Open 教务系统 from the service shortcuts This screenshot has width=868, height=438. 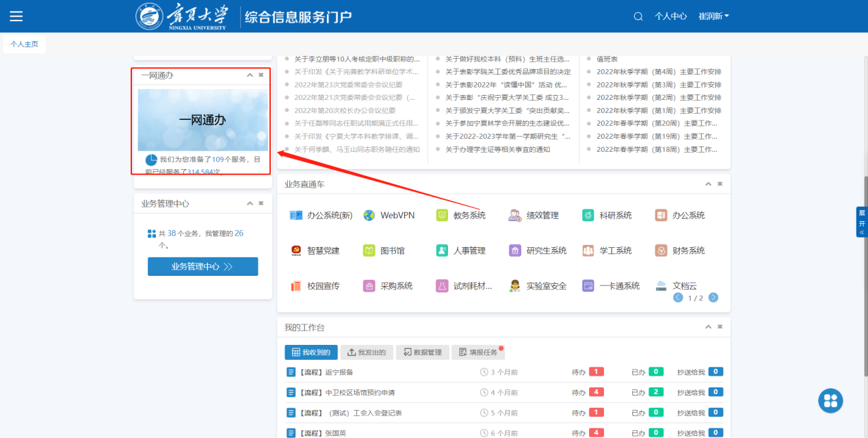442,216
